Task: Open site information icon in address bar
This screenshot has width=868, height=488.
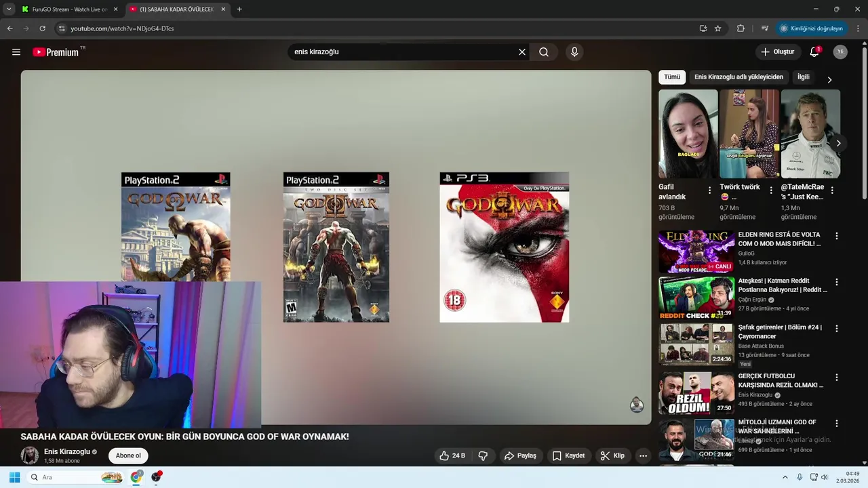Action: (x=62, y=28)
